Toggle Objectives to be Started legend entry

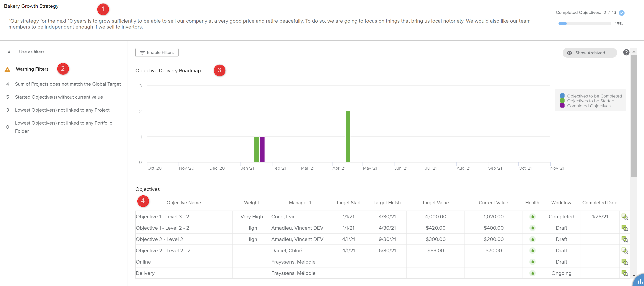click(590, 101)
